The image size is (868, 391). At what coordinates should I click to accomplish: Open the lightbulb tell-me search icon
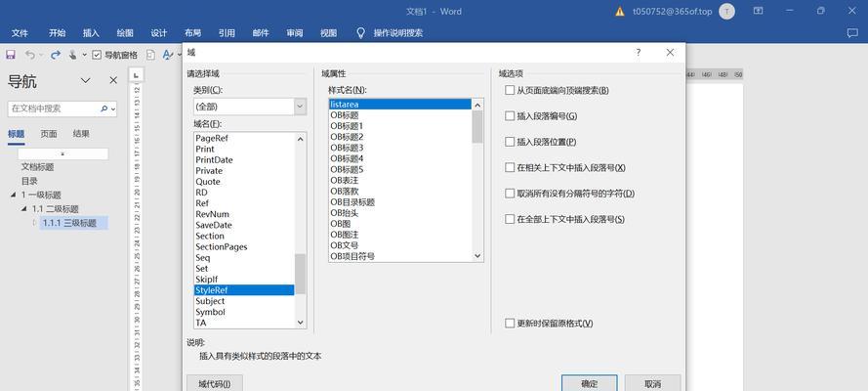[x=361, y=33]
